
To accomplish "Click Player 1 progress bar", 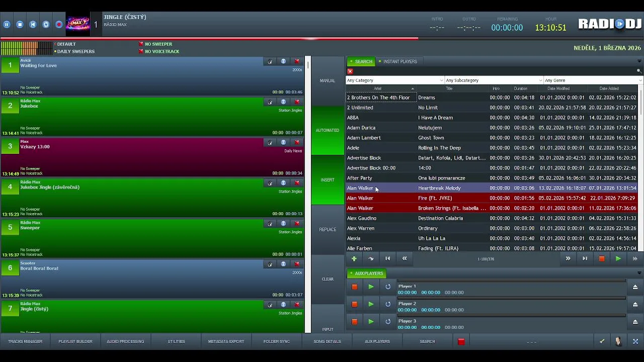I will (512, 281).
